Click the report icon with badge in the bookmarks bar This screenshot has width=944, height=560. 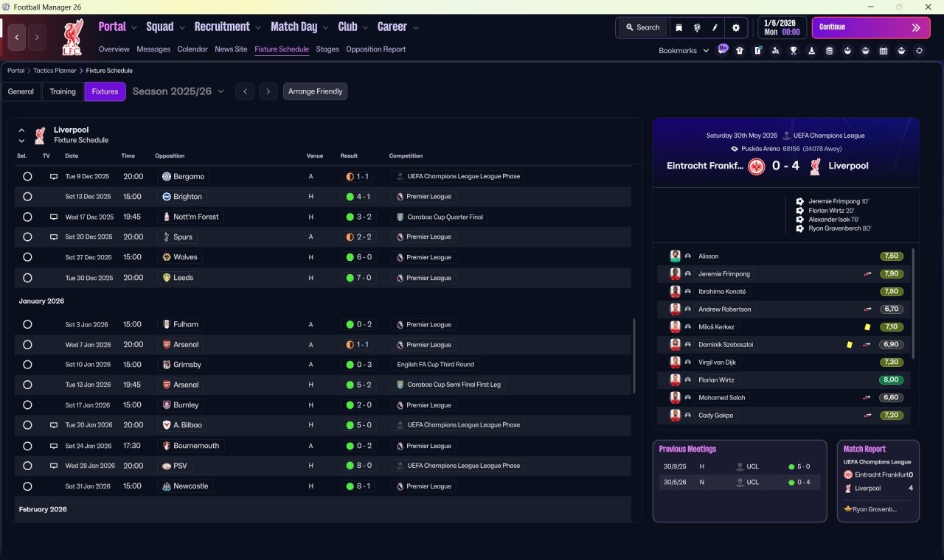757,51
